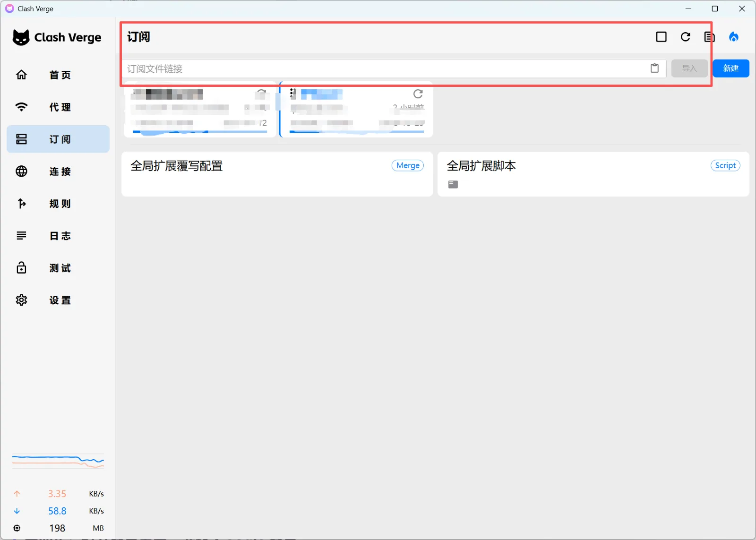This screenshot has width=756, height=540.
Task: Click the traffic graph in the sidebar
Action: [x=58, y=462]
